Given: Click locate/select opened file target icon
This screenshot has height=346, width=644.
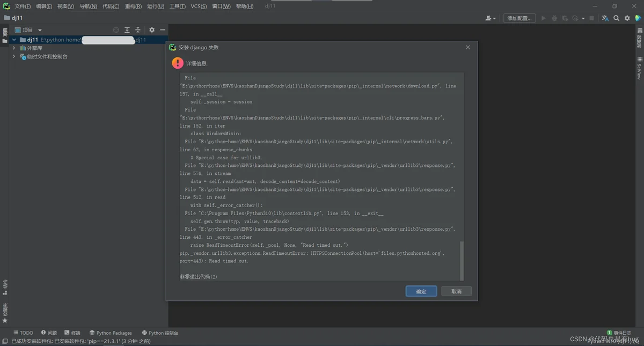Looking at the screenshot, I should 116,30.
